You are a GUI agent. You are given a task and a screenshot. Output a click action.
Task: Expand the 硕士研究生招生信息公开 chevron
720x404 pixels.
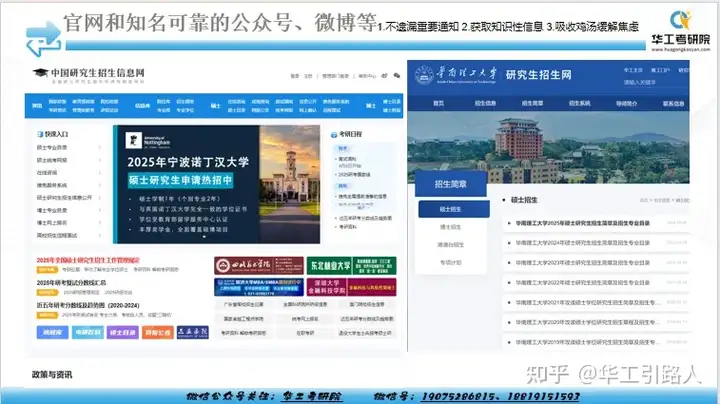[x=100, y=198]
